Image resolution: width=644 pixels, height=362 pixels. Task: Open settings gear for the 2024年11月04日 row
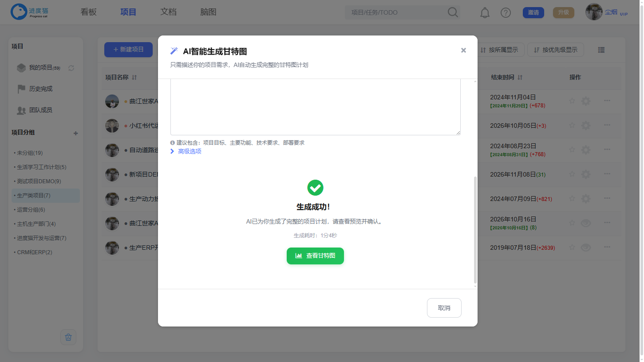pos(586,101)
